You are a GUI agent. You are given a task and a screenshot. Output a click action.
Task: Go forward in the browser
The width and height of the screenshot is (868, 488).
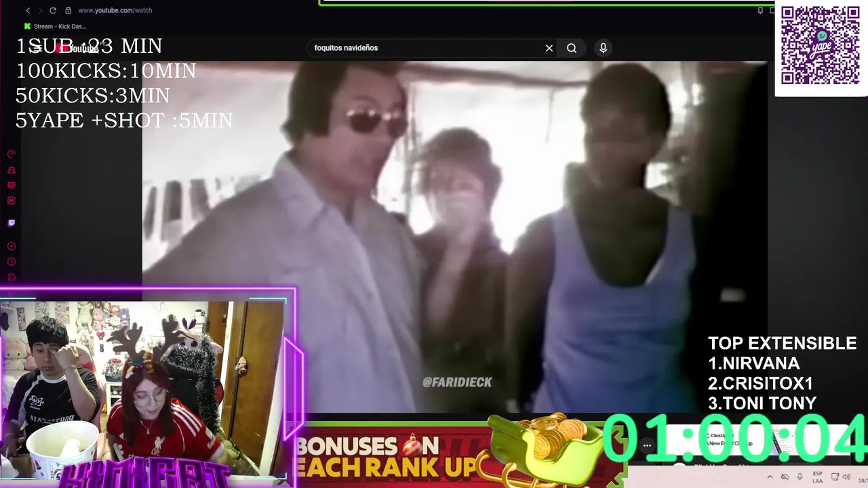pyautogui.click(x=40, y=10)
